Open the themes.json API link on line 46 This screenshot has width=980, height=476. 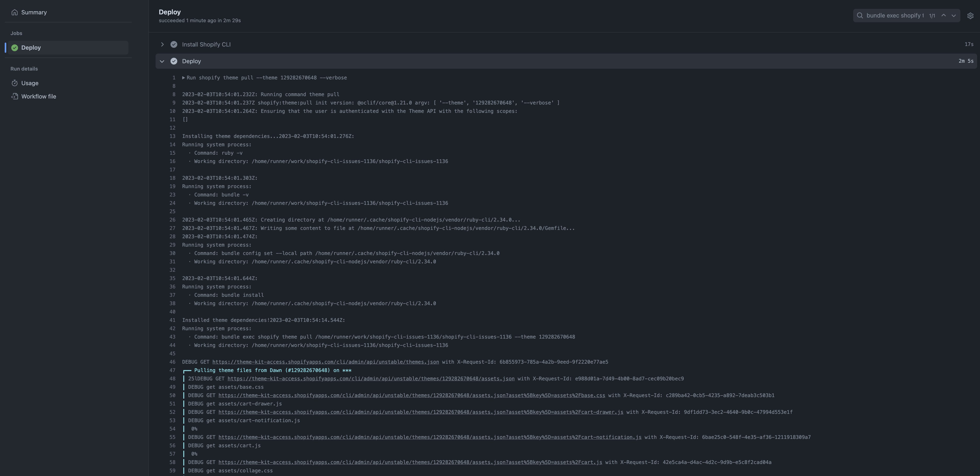coord(325,362)
